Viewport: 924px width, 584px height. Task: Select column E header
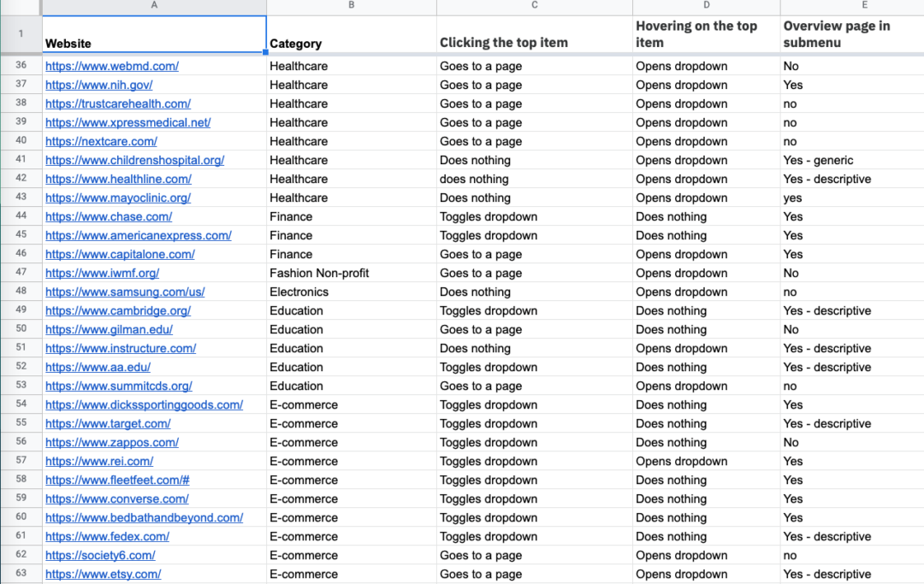[864, 7]
